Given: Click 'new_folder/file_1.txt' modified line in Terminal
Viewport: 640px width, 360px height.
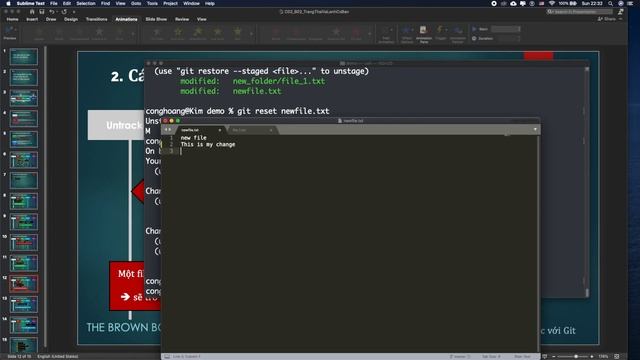Looking at the screenshot, I should pos(253,81).
